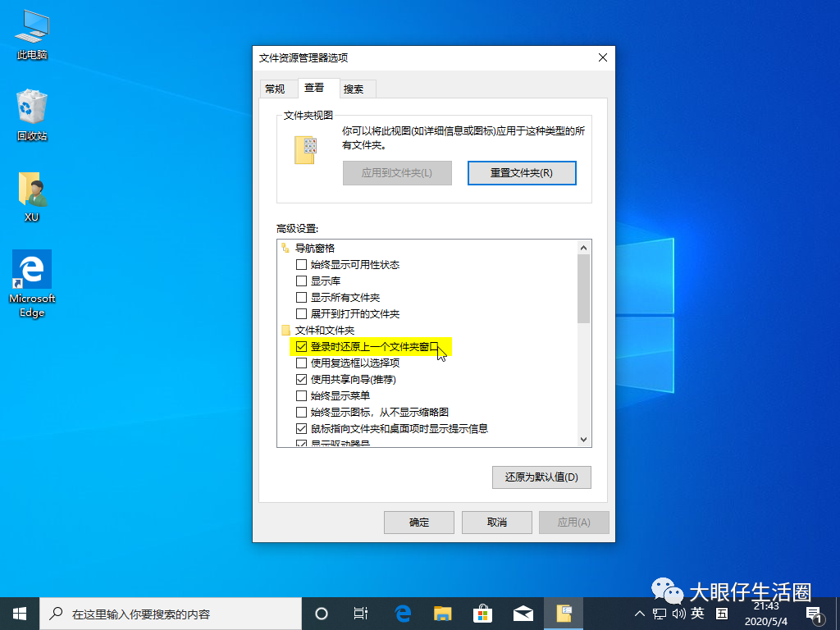Uncheck 登录时还原上一个文件夹窗口

pyautogui.click(x=301, y=346)
